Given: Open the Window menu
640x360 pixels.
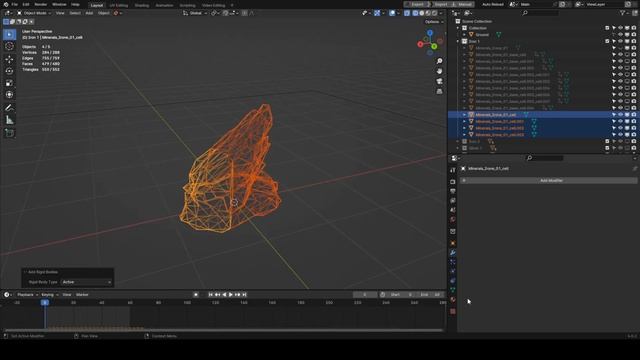Looking at the screenshot, I should coord(59,4).
